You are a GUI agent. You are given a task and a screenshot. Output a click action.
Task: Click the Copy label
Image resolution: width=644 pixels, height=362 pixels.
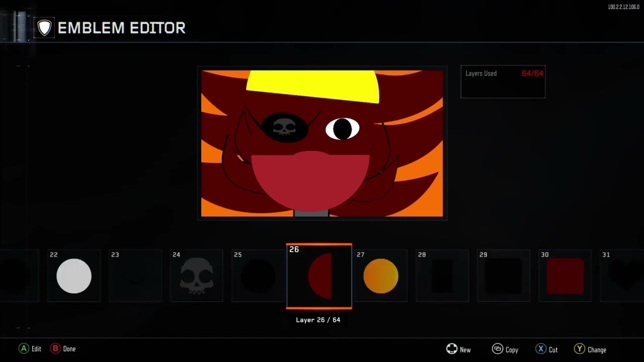point(512,350)
